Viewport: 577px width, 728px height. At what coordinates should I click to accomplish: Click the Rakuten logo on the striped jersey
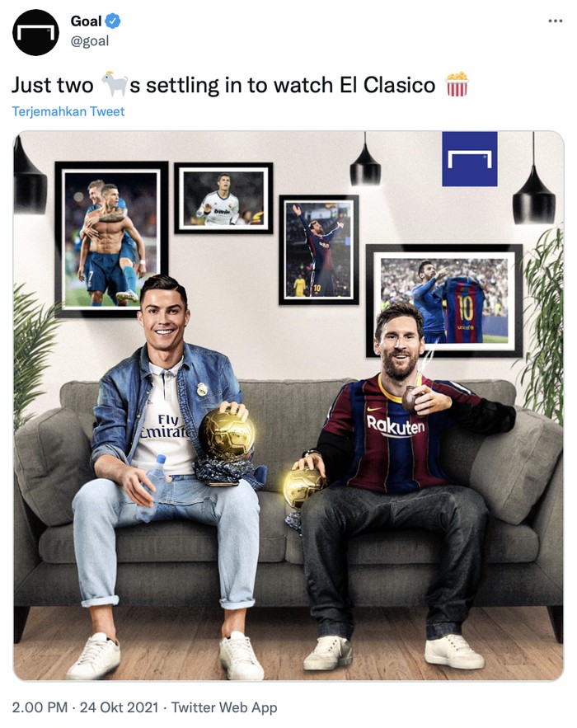tap(396, 425)
